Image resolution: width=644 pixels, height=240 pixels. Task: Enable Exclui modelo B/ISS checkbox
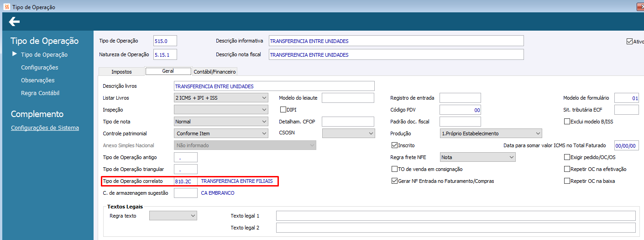(x=567, y=122)
